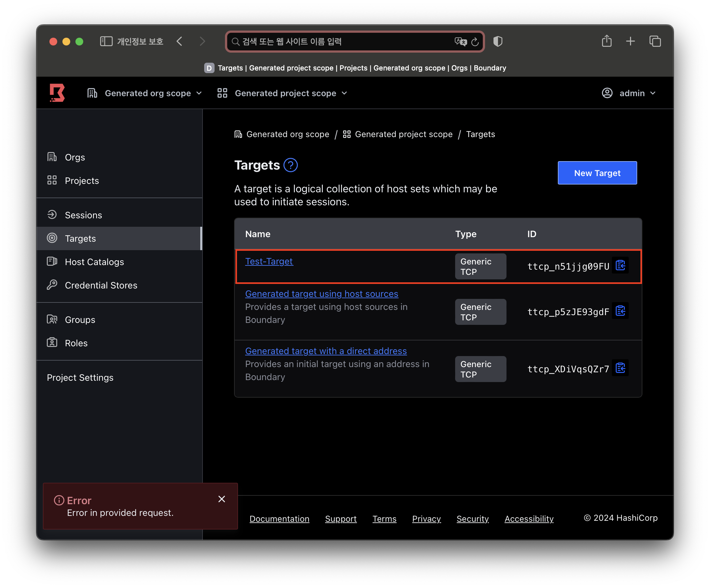This screenshot has height=588, width=710.
Task: Click the privacy shield icon
Action: click(498, 42)
